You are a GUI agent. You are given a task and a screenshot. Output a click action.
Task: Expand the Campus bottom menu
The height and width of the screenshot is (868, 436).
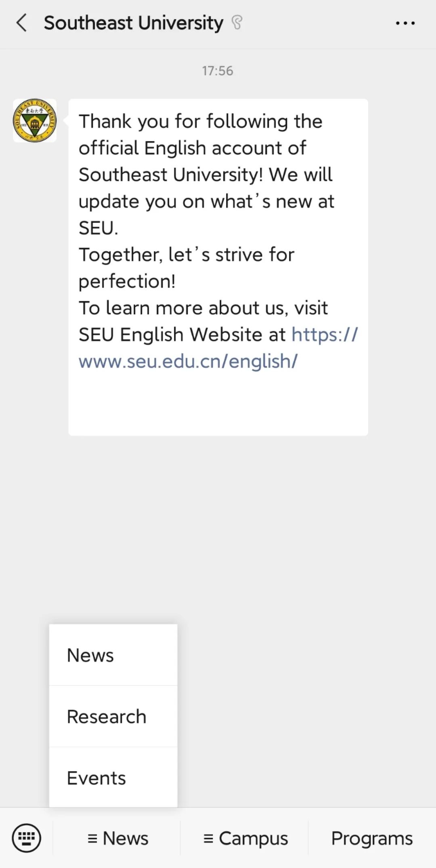pos(245,838)
